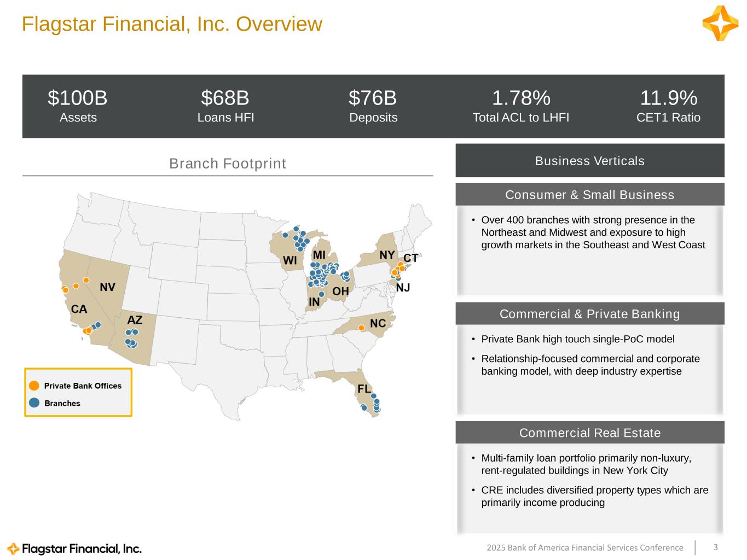This screenshot has width=747, height=560.
Task: Click the FL state label on map
Action: click(x=364, y=389)
